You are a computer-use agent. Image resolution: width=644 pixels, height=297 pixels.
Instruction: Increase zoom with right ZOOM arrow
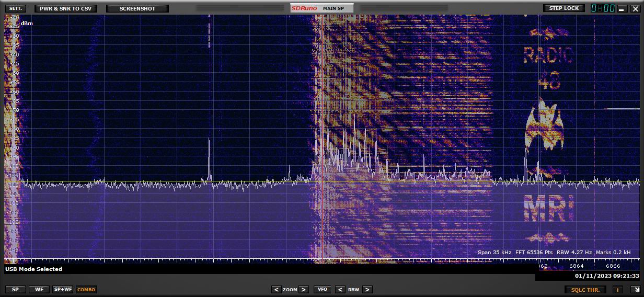pyautogui.click(x=303, y=289)
